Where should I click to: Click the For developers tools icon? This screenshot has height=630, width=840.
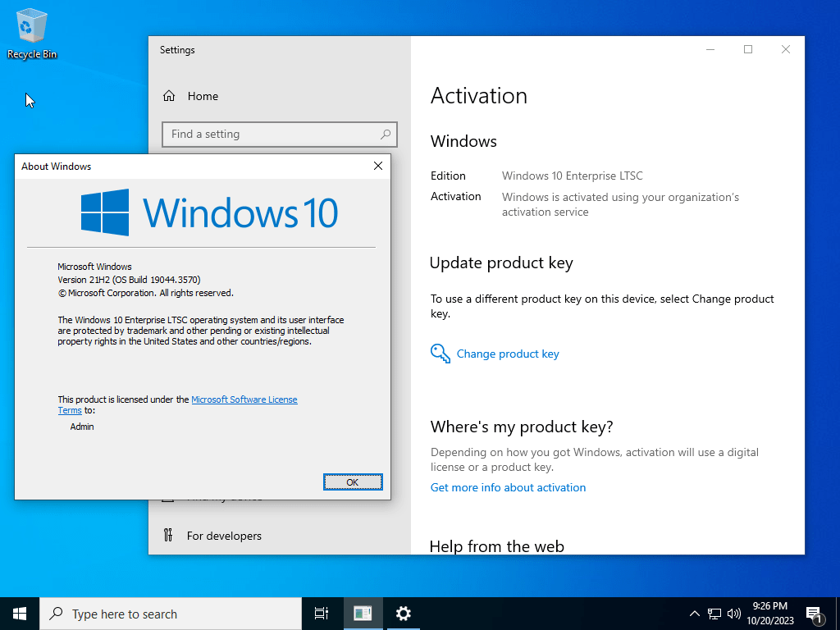click(x=168, y=535)
